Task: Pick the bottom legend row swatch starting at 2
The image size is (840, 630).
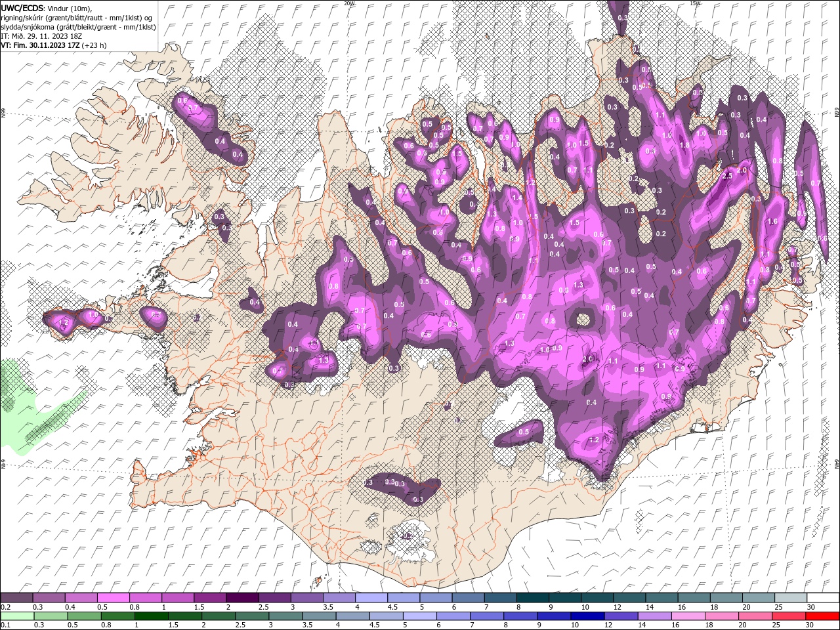Action: click(x=219, y=616)
